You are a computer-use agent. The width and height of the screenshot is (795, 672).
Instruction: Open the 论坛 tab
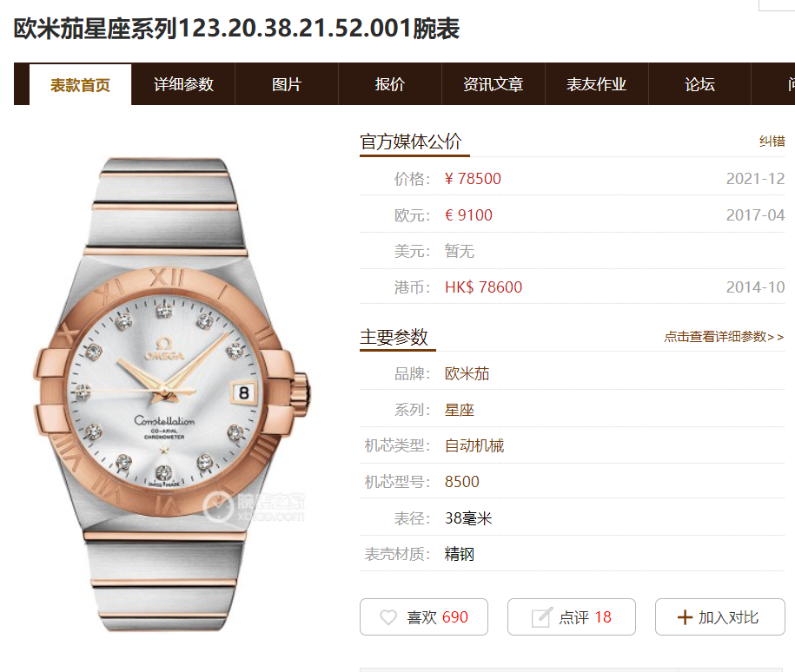tap(699, 84)
